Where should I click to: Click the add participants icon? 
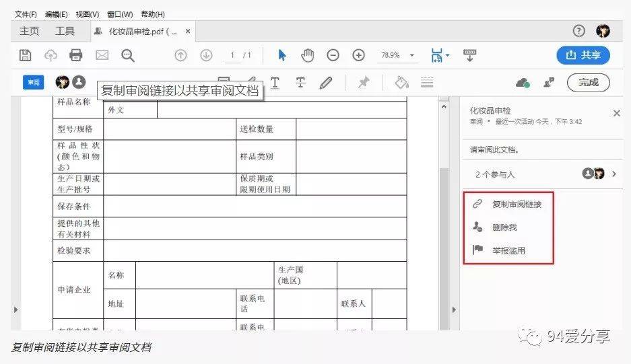pyautogui.click(x=549, y=83)
